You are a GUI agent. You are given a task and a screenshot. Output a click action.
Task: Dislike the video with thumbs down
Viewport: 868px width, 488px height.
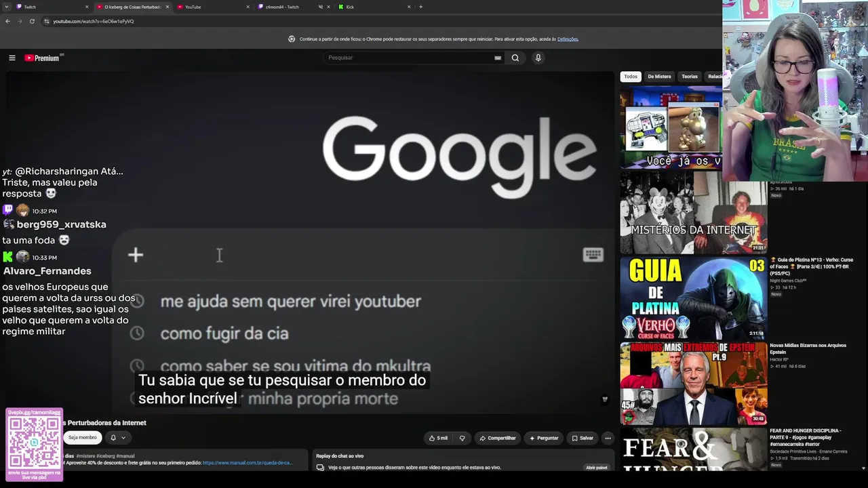(462, 438)
